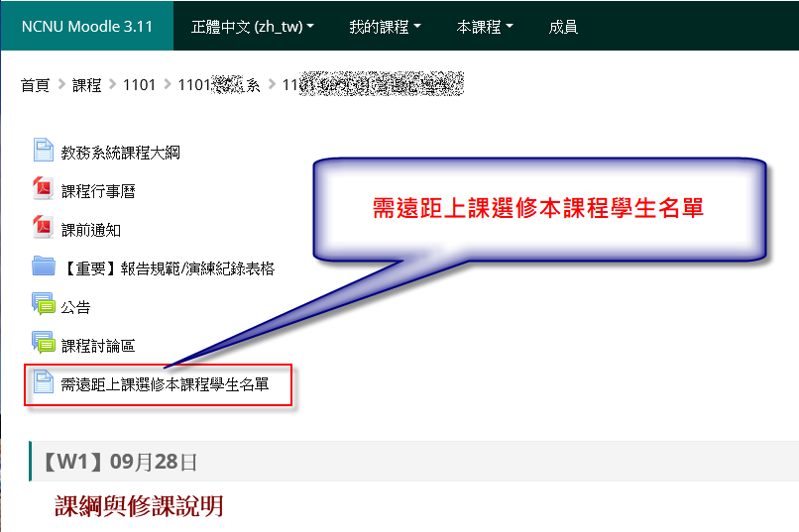The height and width of the screenshot is (532, 799).
Task: Open the 課程討論區 forum link
Action: [98, 346]
